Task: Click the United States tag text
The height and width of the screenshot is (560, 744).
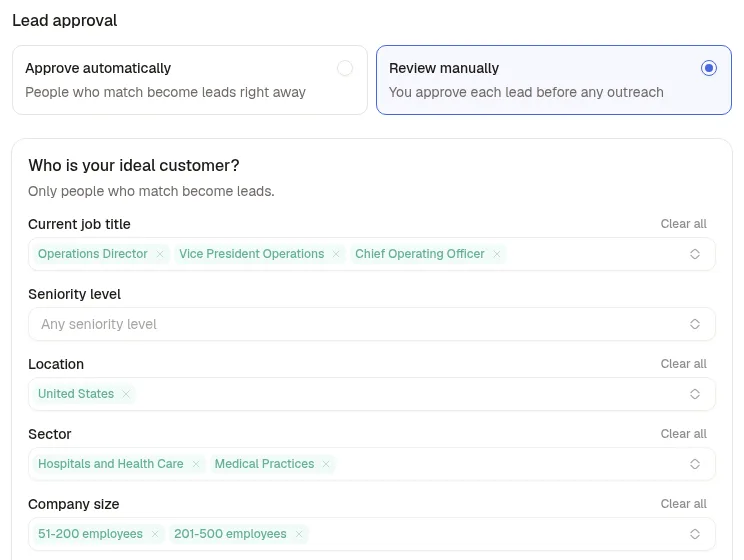Action: pos(76,394)
